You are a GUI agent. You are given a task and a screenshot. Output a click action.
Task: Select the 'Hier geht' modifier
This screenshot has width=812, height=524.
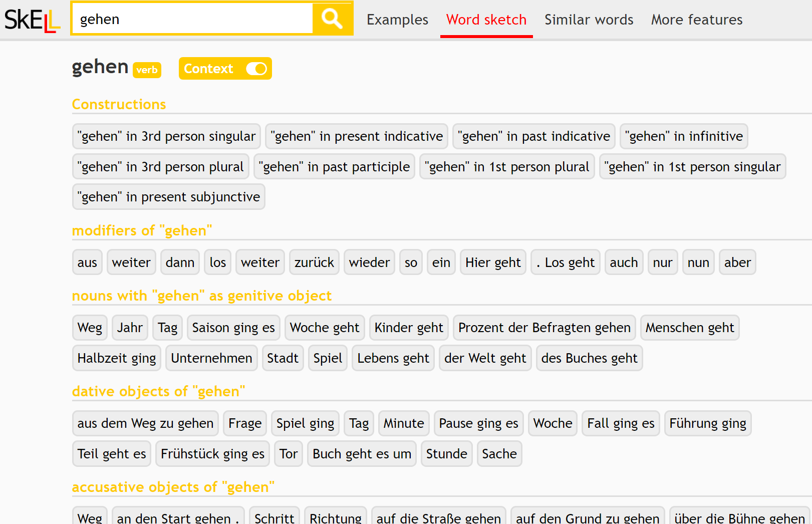tap(493, 263)
